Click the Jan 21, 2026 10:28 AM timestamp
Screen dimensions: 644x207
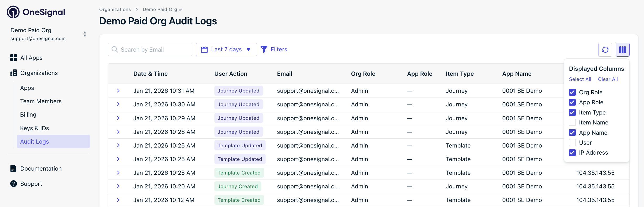pos(164,132)
